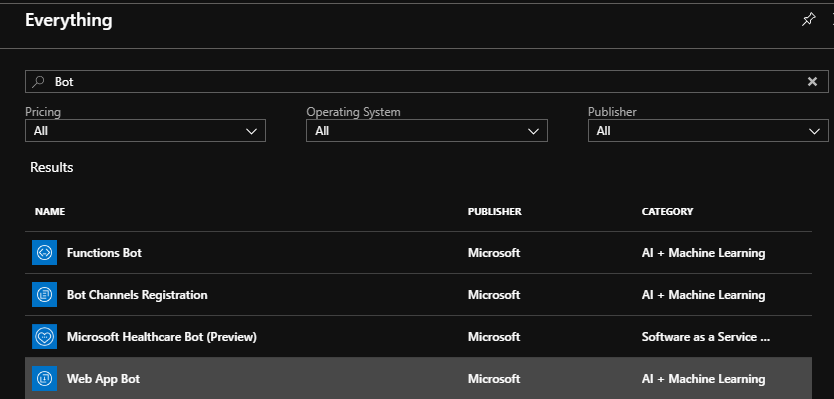The image size is (834, 399).
Task: Sort results by NAME column
Action: 50,212
